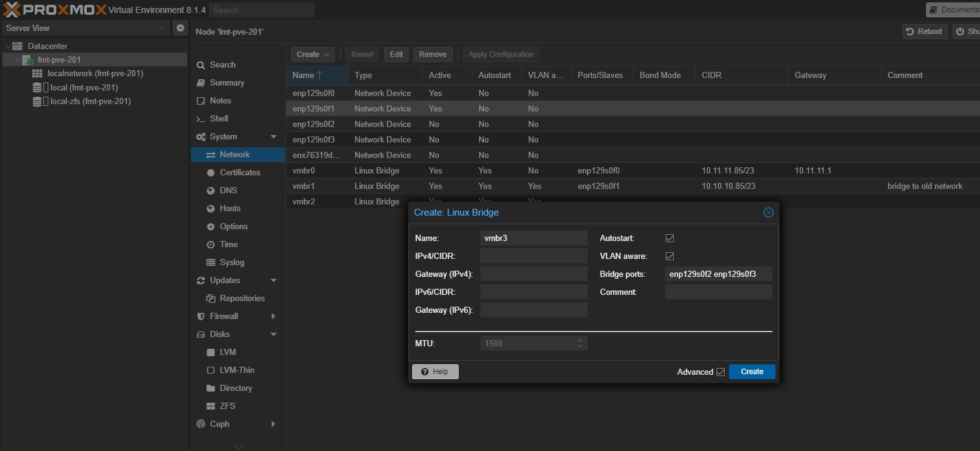The width and height of the screenshot is (980, 451).
Task: Click the gear icon beside Server View
Action: [180, 28]
